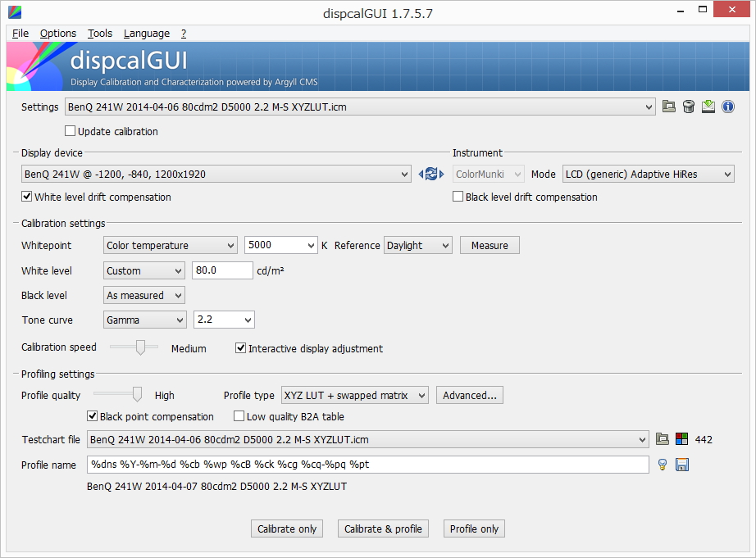Click the install profile icon

708,107
